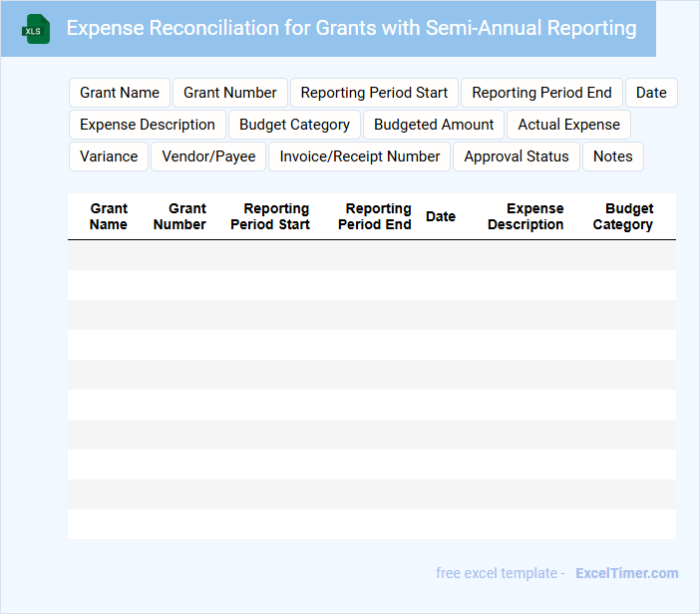Select the Invoice/Receipt Number tag
700x614 pixels.
click(360, 156)
